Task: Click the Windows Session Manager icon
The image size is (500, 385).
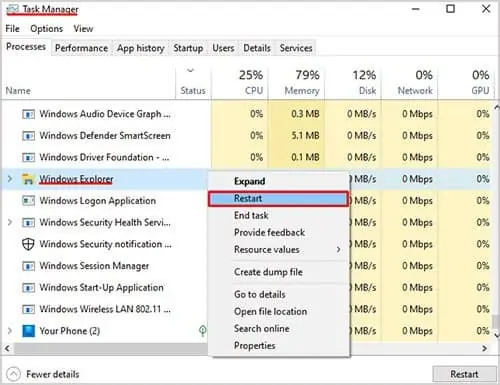Action: point(28,266)
